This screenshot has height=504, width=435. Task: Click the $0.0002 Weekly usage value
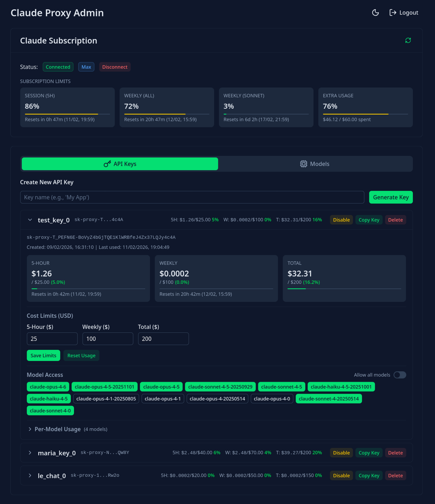point(174,273)
